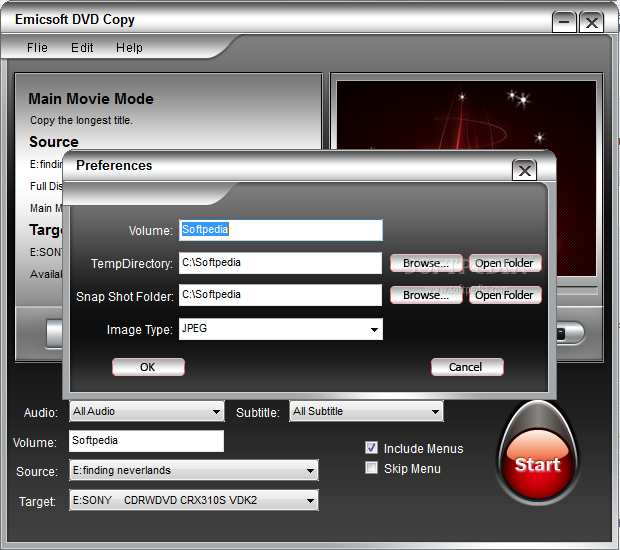Click the Snap Shot Folder path field

280,295
